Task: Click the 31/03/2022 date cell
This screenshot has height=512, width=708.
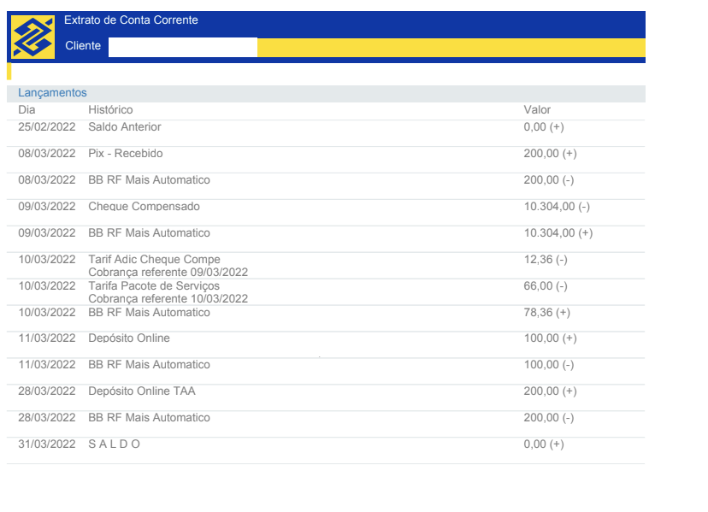Action: pos(47,444)
